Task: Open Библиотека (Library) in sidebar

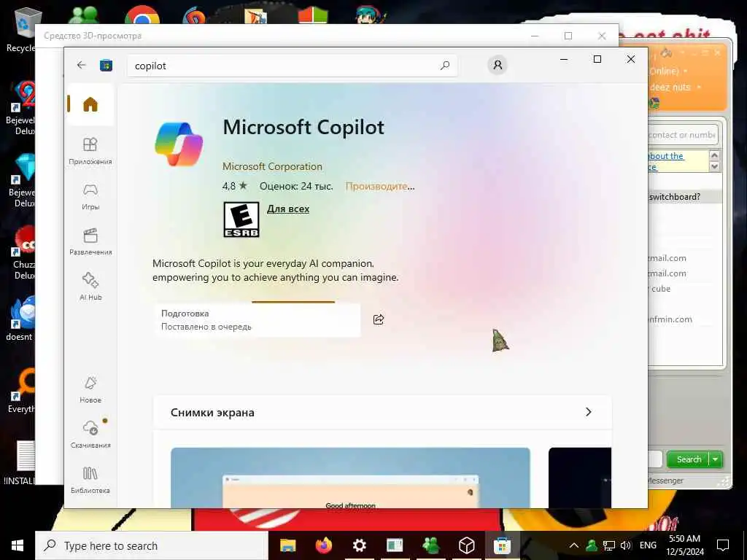Action: (90, 480)
